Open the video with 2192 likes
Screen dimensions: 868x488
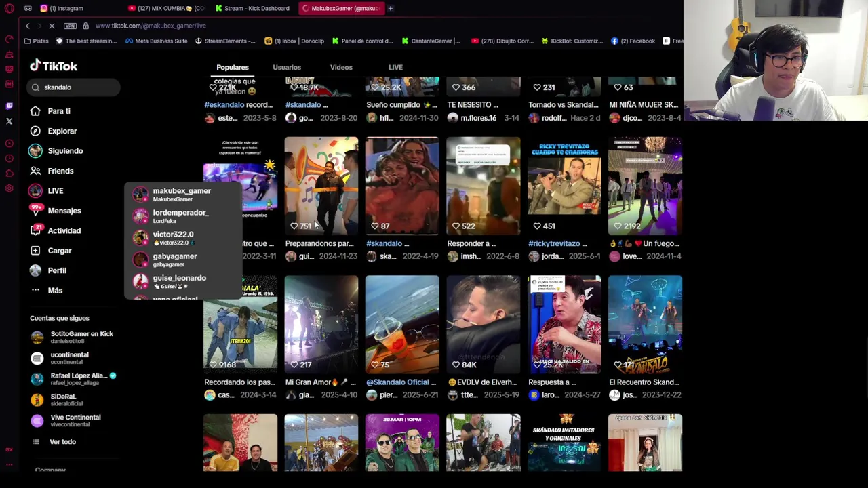tap(645, 186)
